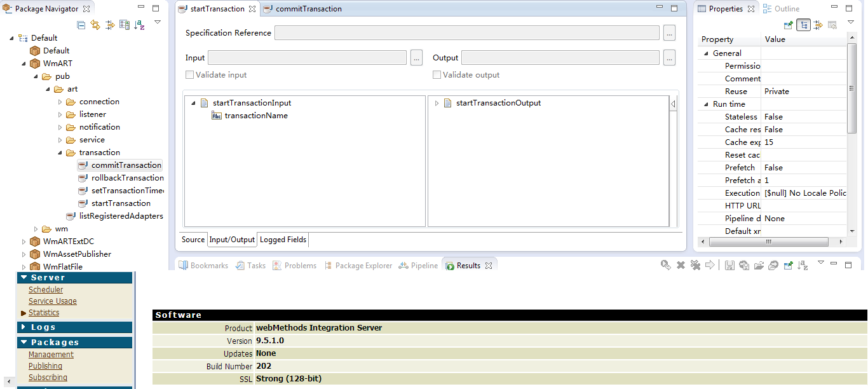Expand the connection folder
The image size is (868, 389).
60,102
